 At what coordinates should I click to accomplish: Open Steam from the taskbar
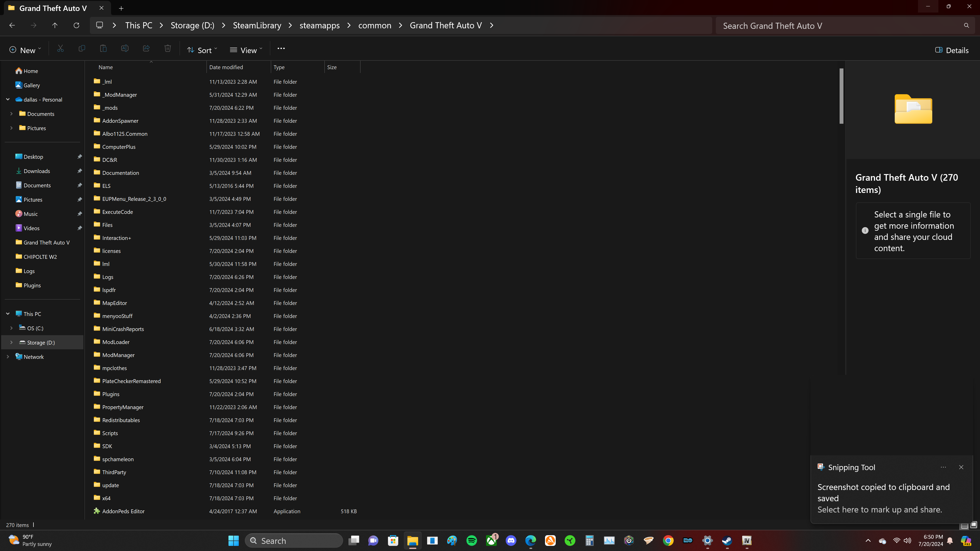click(727, 540)
